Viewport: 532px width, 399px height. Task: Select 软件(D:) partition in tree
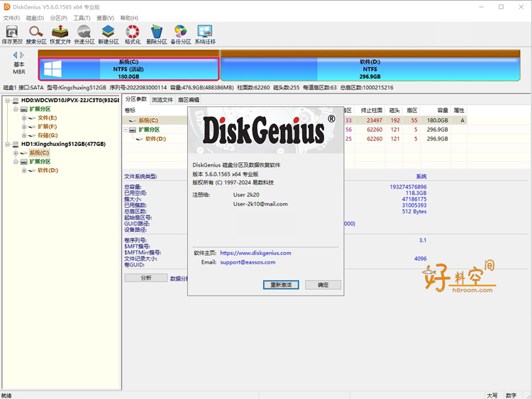click(x=48, y=171)
